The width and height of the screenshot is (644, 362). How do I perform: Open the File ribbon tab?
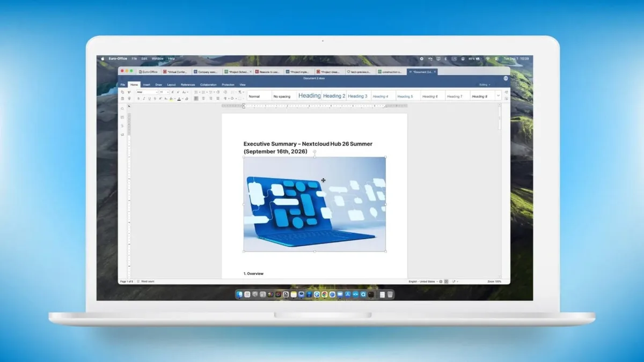point(123,85)
